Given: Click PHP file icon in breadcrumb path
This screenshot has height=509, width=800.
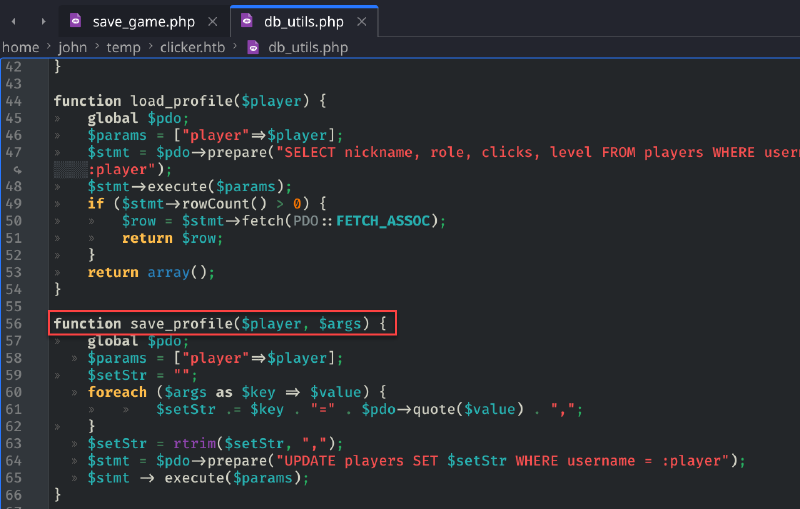Looking at the screenshot, I should click(x=253, y=47).
